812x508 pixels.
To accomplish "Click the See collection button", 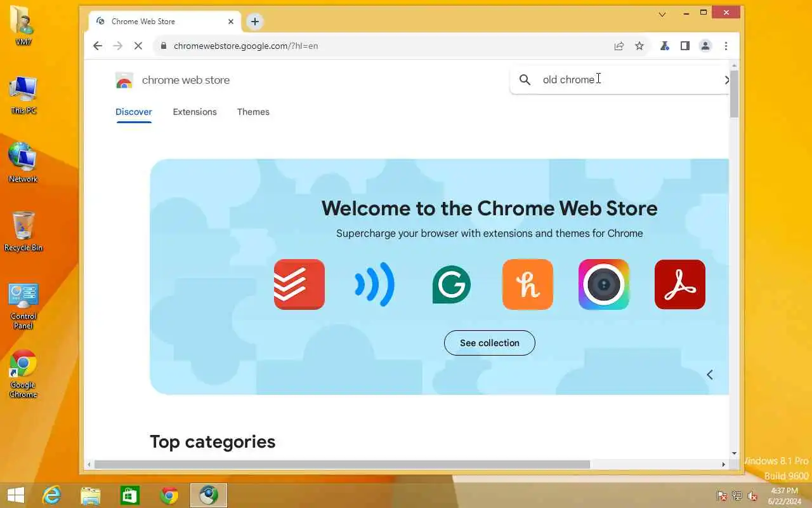I will [x=490, y=343].
